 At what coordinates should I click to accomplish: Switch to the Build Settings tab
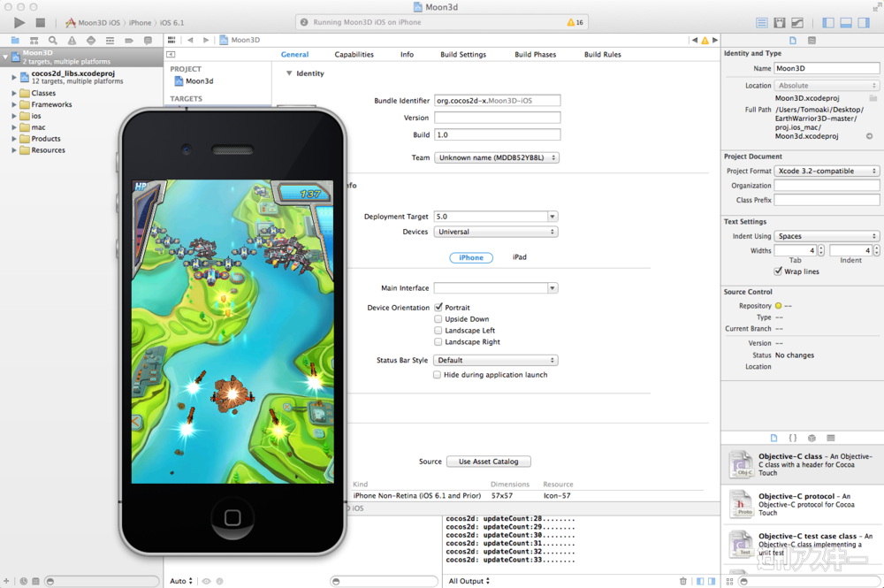(x=463, y=55)
